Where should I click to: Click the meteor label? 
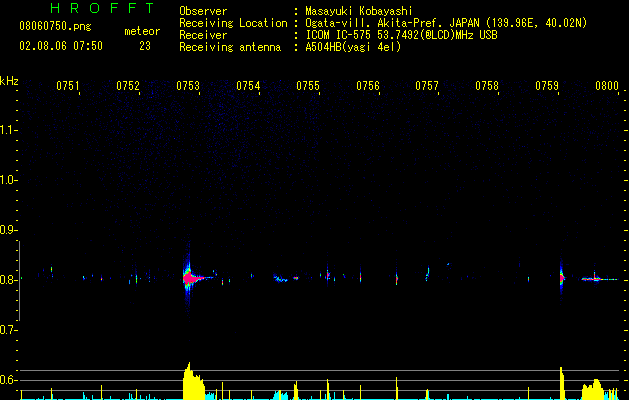point(142,31)
